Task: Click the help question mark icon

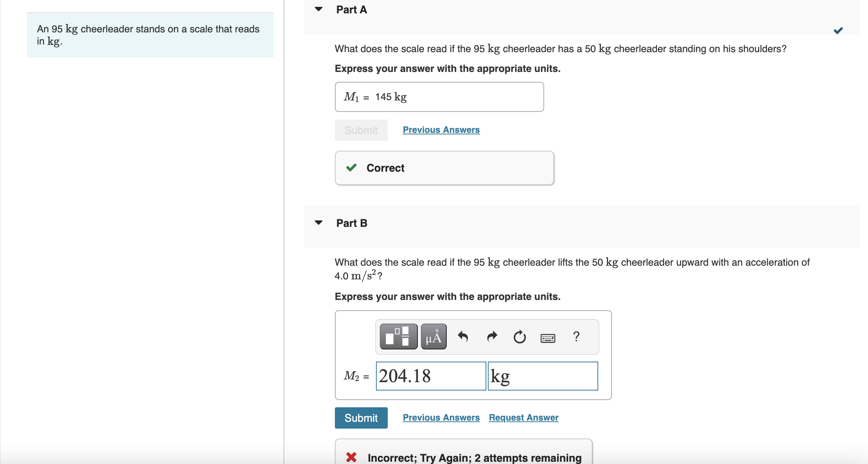Action: point(576,336)
